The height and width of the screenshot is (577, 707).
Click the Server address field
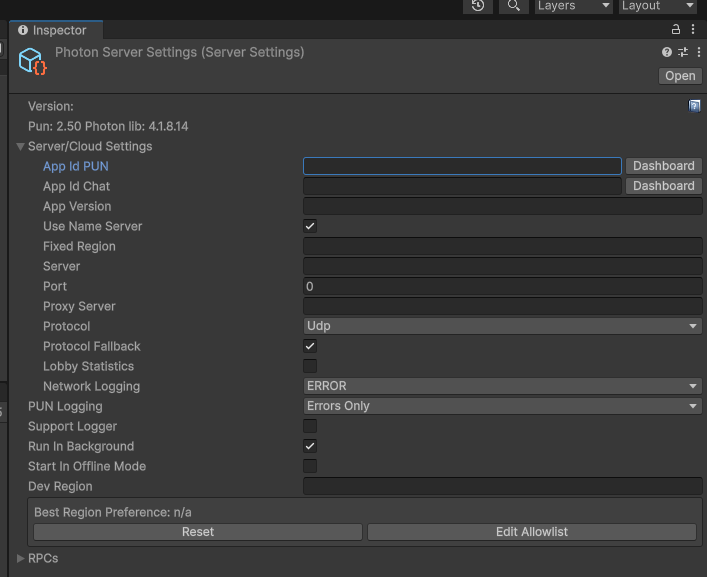click(x=502, y=266)
